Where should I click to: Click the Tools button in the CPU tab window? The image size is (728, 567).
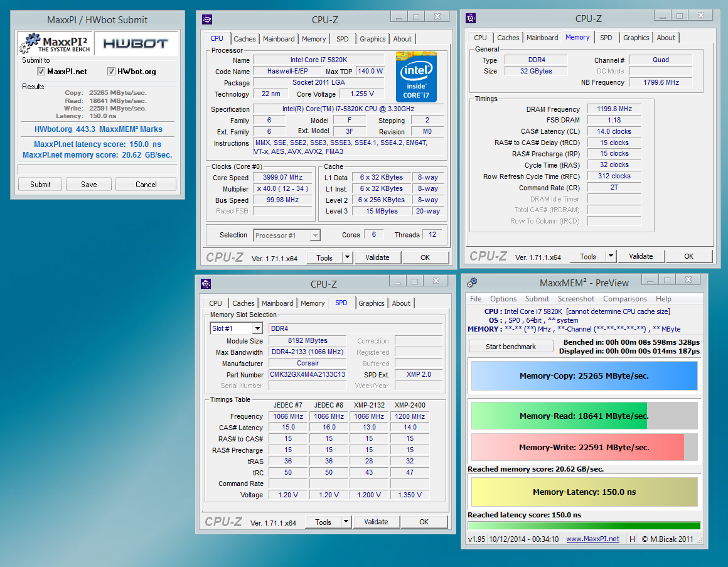[x=324, y=257]
